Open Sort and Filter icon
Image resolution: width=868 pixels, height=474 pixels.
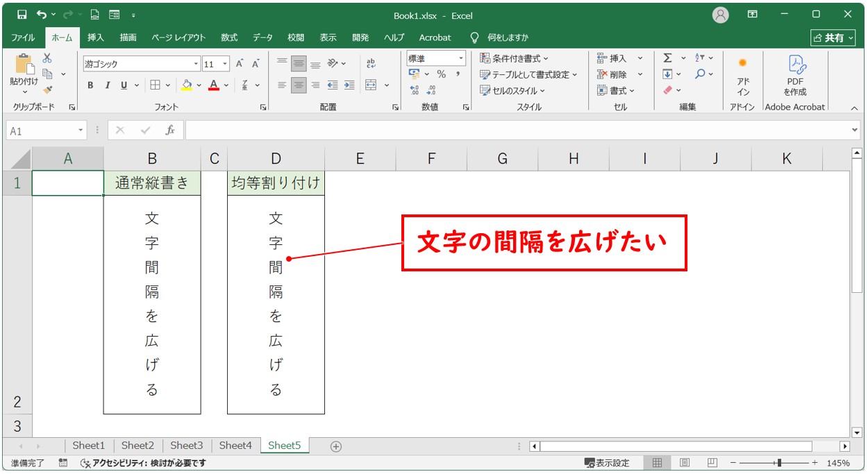tap(700, 58)
